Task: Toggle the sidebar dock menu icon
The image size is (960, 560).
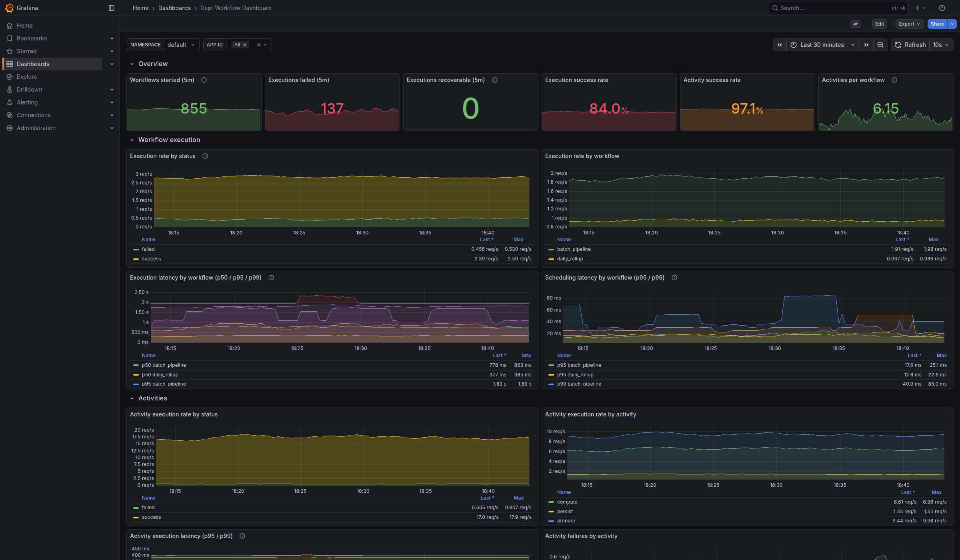Action: (112, 8)
